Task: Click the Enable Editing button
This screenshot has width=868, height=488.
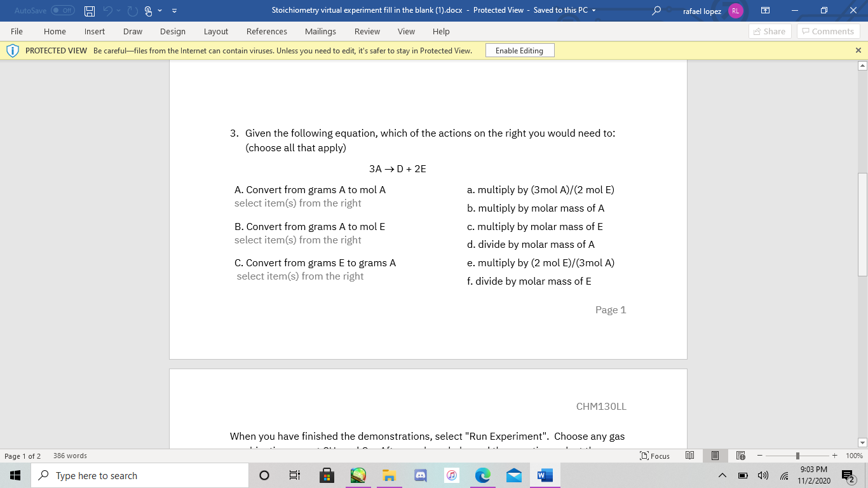Action: [520, 50]
